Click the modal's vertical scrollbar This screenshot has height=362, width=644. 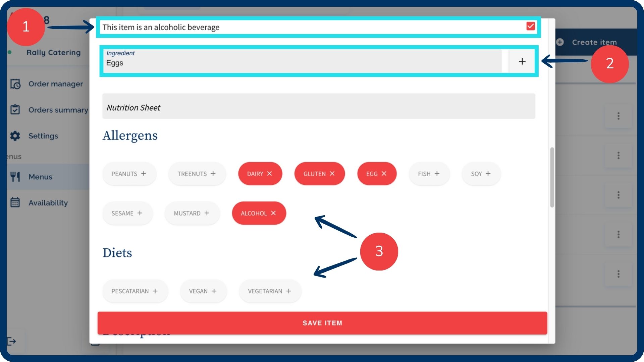[x=552, y=178]
